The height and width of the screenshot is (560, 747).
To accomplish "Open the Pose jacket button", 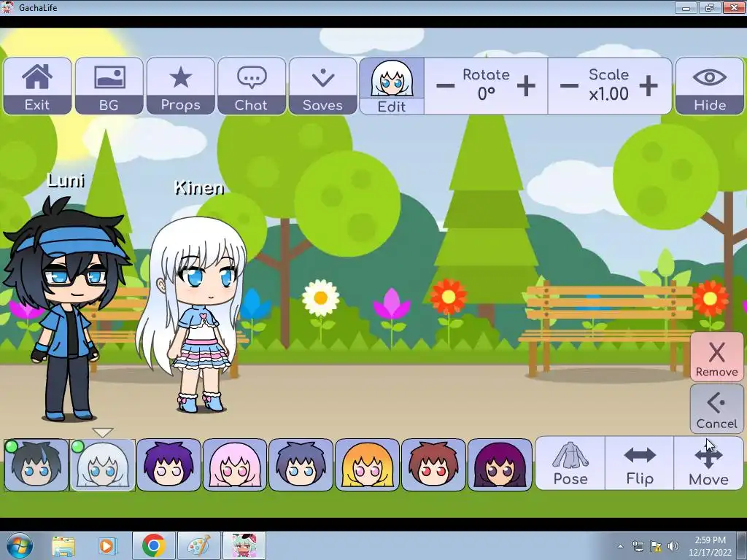I will tap(570, 463).
